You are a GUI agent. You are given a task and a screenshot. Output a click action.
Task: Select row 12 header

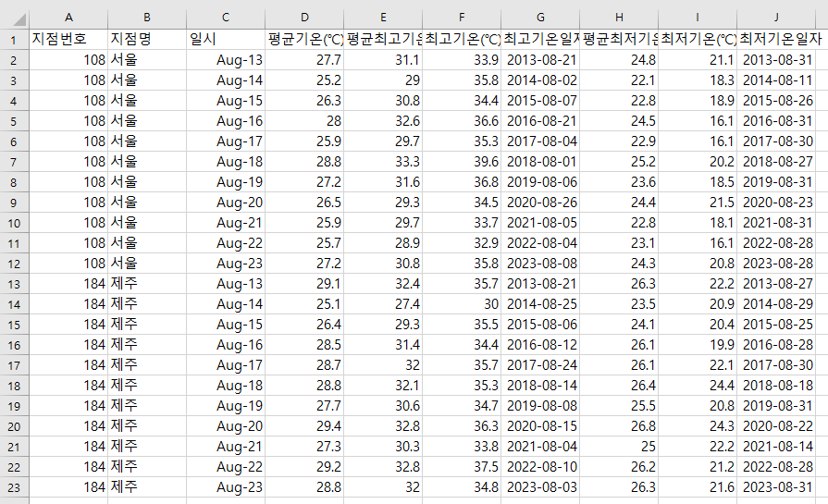14,264
